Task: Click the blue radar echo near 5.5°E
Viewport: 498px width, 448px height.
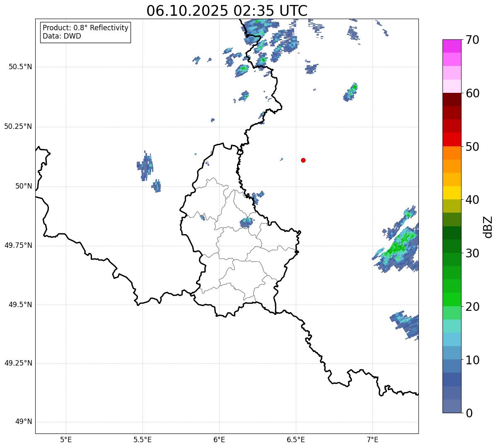Action: click(x=145, y=166)
